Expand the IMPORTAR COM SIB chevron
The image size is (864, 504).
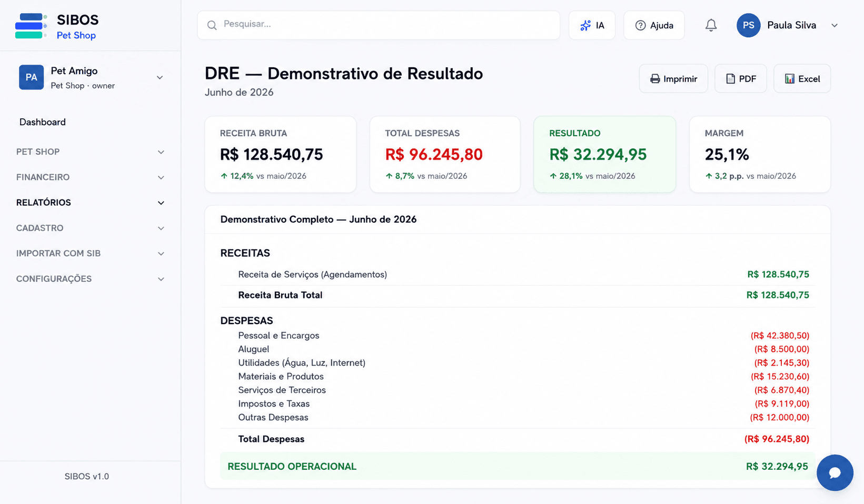[x=161, y=254]
